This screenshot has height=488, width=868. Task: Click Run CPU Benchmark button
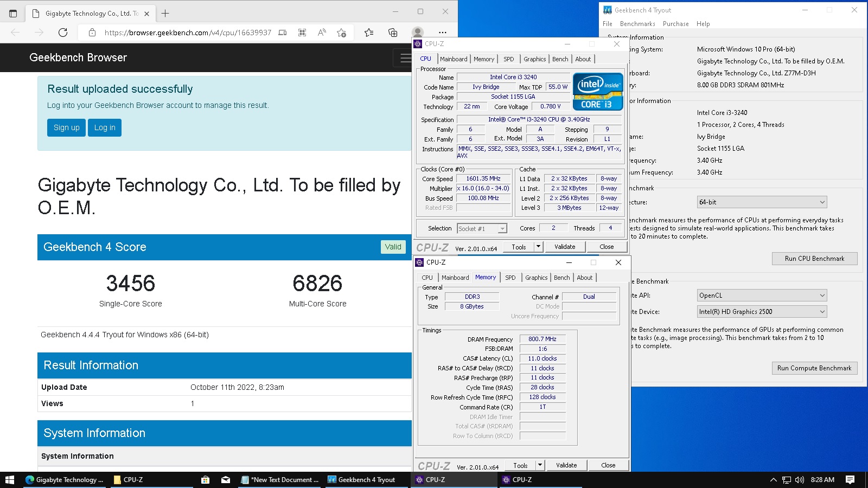(x=814, y=259)
